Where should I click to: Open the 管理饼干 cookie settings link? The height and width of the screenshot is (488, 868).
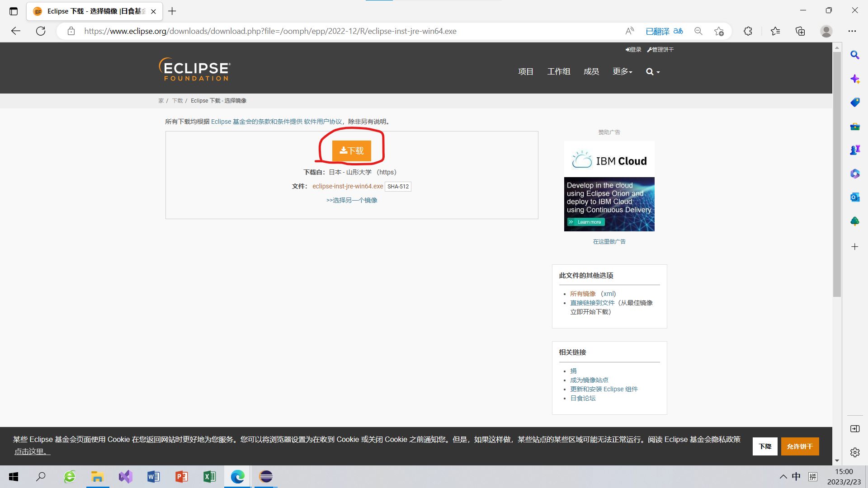click(x=660, y=50)
